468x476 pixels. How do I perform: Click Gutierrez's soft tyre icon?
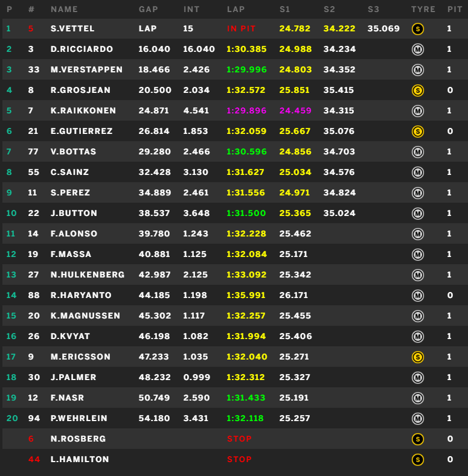[x=417, y=132]
